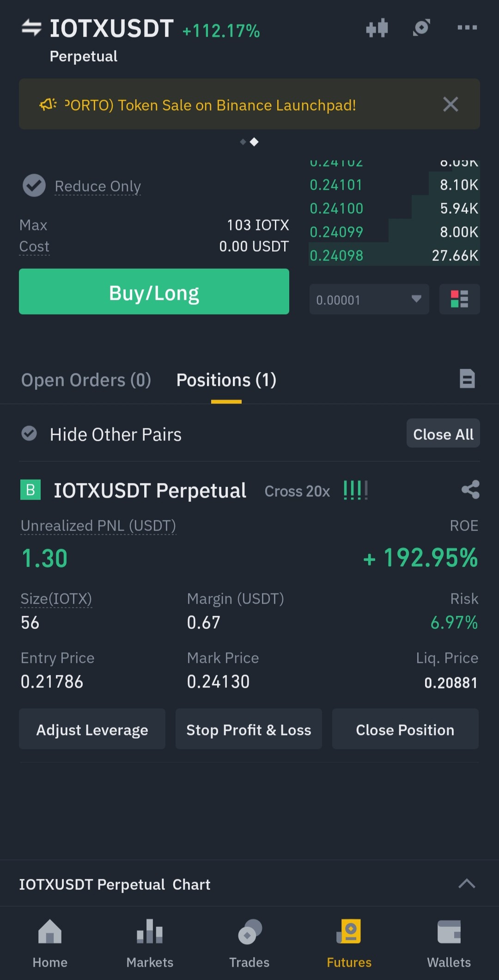Select the Positions (1) tab
The width and height of the screenshot is (499, 980).
(226, 380)
